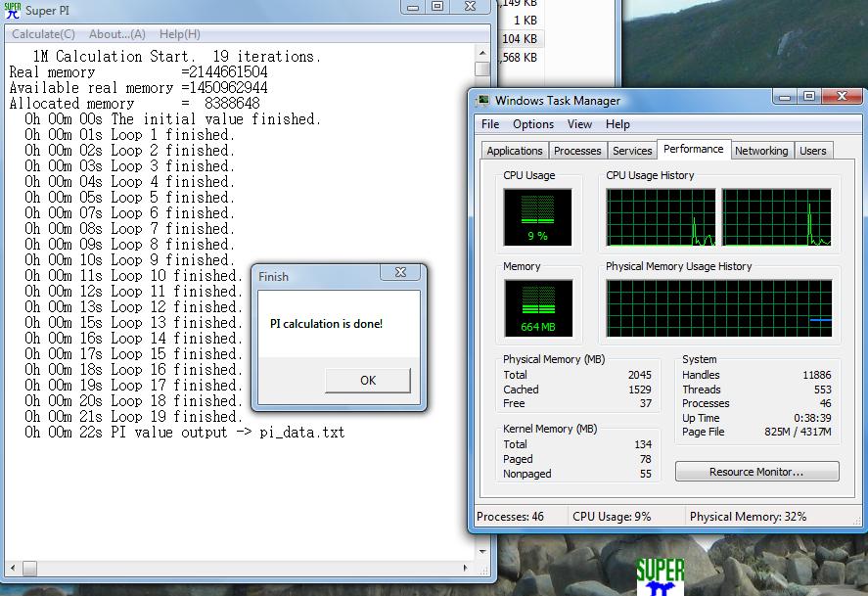Click Kernel Memory Paged value 78
The width and height of the screenshot is (868, 596).
point(646,459)
